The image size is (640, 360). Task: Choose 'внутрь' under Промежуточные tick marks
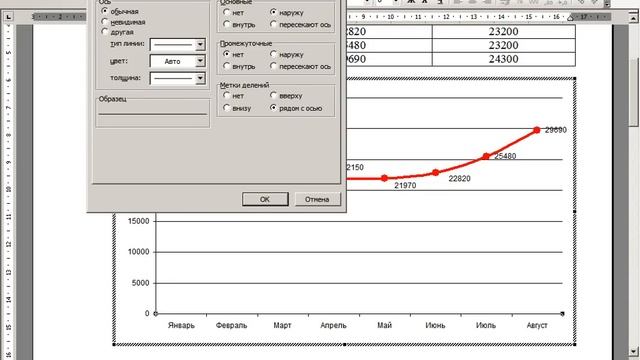227,66
